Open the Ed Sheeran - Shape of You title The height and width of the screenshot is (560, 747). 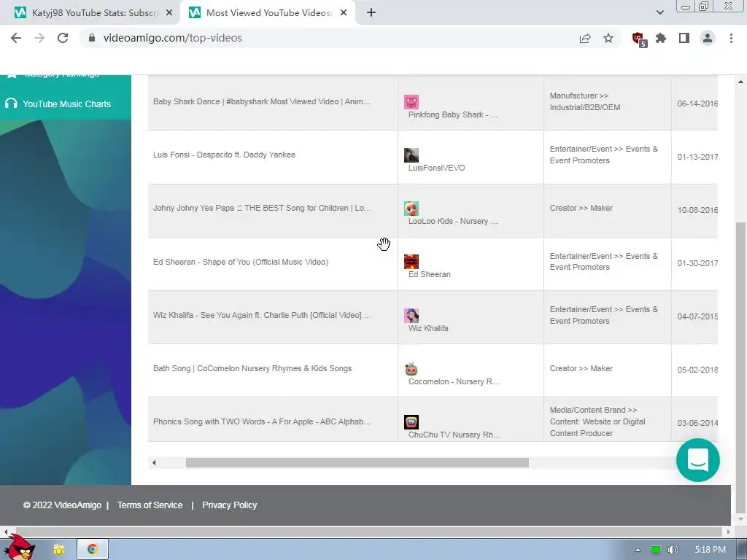tap(241, 262)
